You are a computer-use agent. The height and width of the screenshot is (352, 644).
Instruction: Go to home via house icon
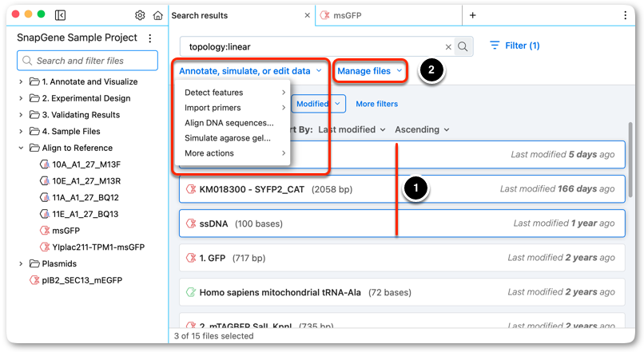tap(157, 15)
